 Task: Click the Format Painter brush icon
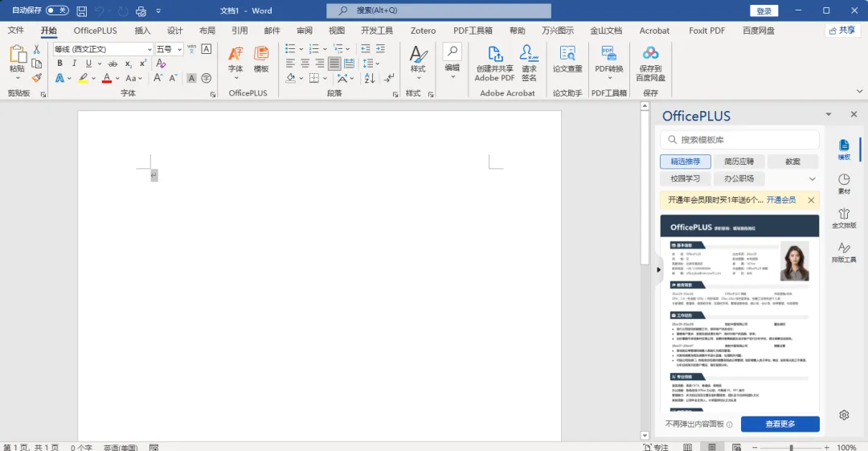[x=36, y=78]
